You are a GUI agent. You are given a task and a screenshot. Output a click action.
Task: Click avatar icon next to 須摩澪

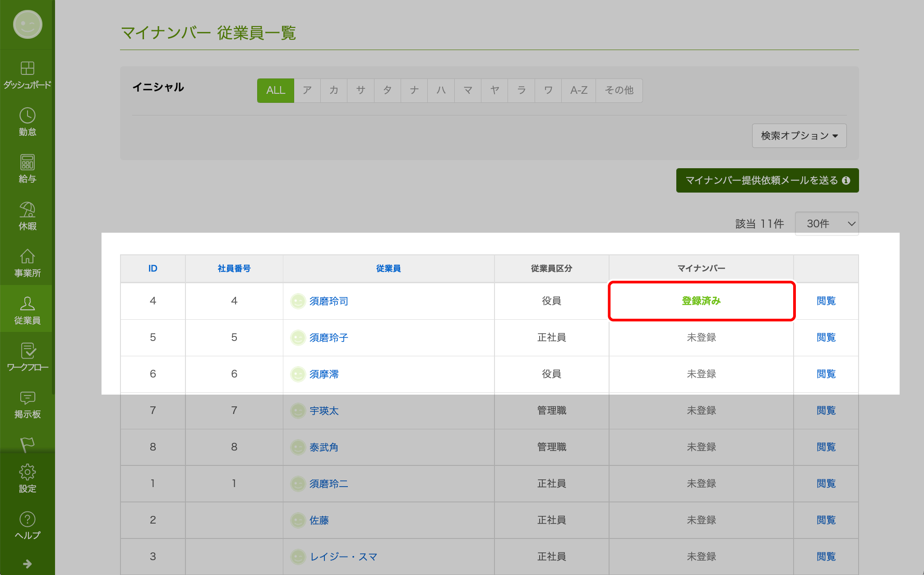pos(298,374)
